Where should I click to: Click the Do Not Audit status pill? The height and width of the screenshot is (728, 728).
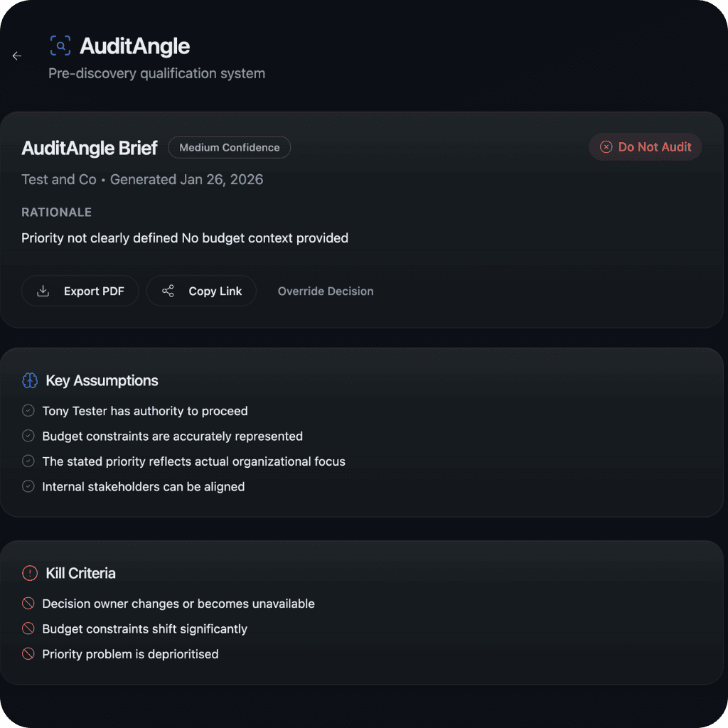(x=645, y=147)
